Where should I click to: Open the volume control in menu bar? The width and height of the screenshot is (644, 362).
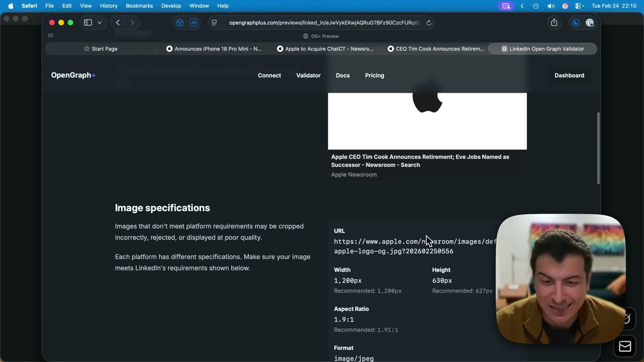[551, 6]
